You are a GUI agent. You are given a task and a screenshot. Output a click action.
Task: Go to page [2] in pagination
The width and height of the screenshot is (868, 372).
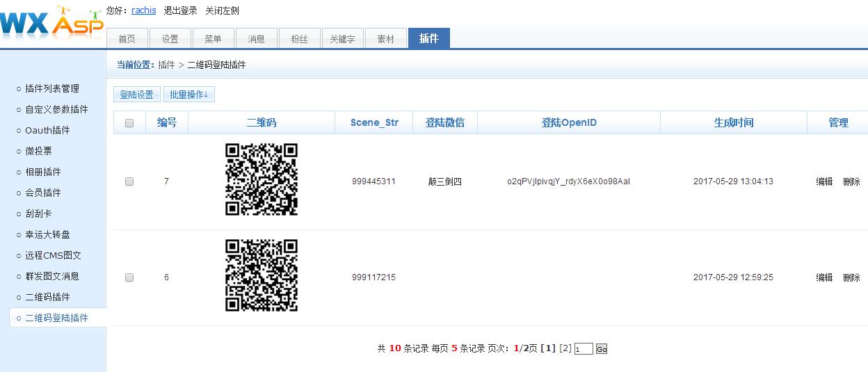click(565, 348)
